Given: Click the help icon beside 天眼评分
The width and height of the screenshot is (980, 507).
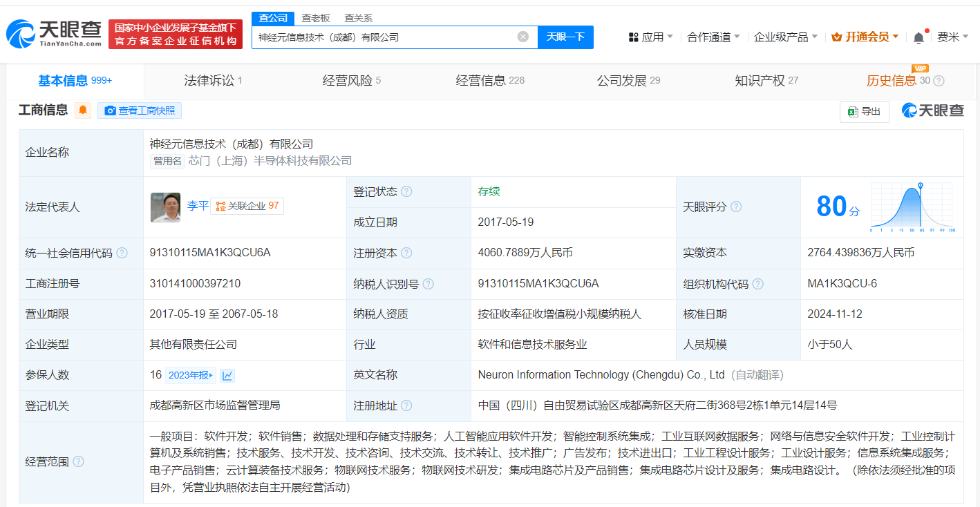Looking at the screenshot, I should (x=736, y=207).
